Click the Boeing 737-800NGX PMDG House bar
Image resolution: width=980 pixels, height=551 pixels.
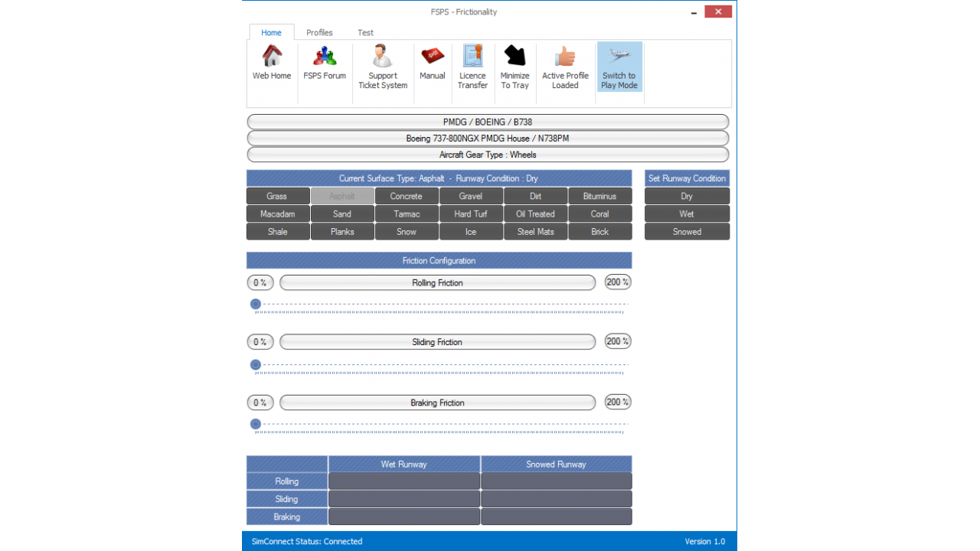tap(488, 139)
